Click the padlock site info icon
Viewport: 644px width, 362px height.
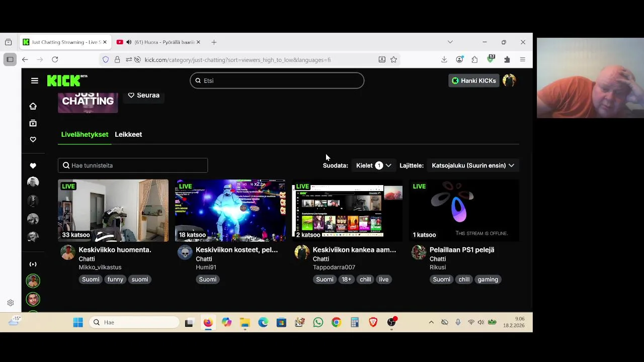click(117, 59)
